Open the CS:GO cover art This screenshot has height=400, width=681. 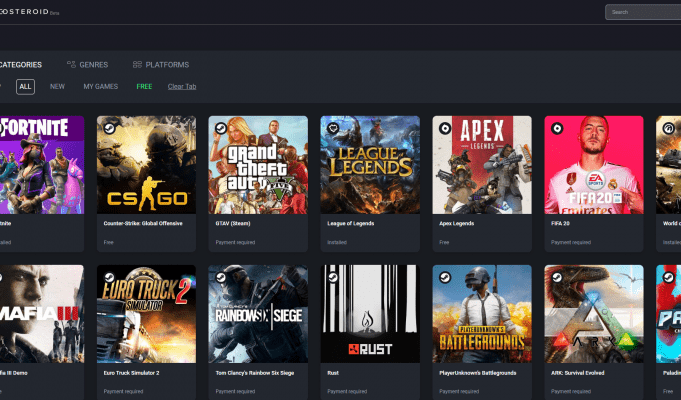[x=146, y=165]
